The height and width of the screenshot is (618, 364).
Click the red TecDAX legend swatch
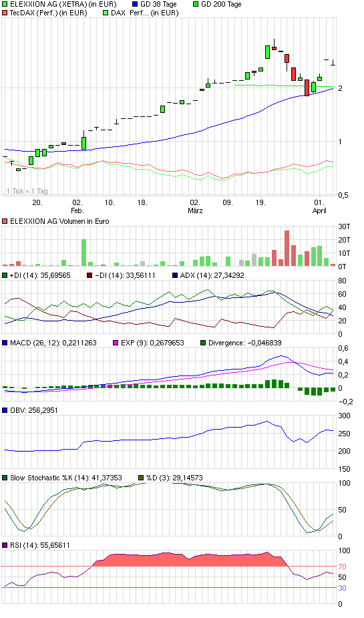[5, 13]
